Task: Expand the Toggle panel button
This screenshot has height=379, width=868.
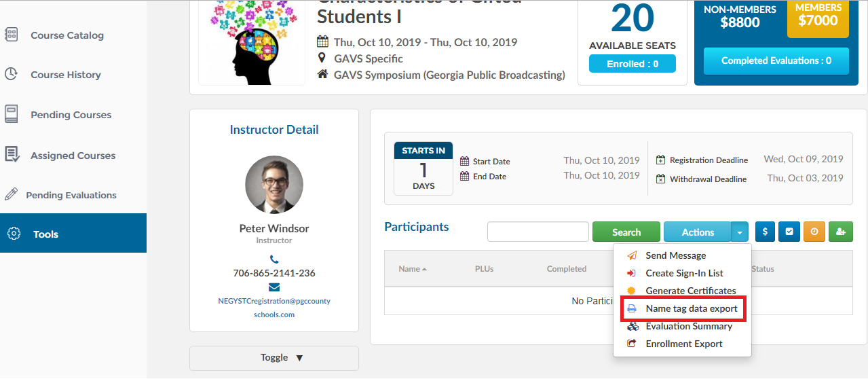Action: pos(274,358)
